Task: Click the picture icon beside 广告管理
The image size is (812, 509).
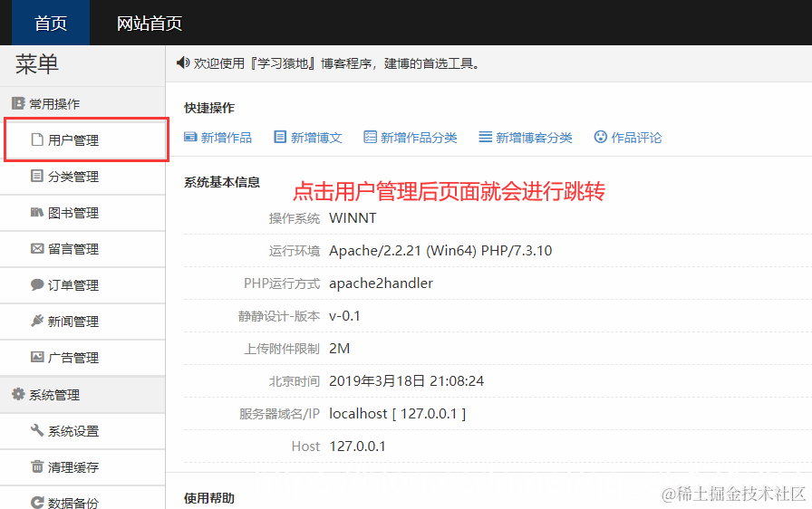Action: pyautogui.click(x=37, y=357)
